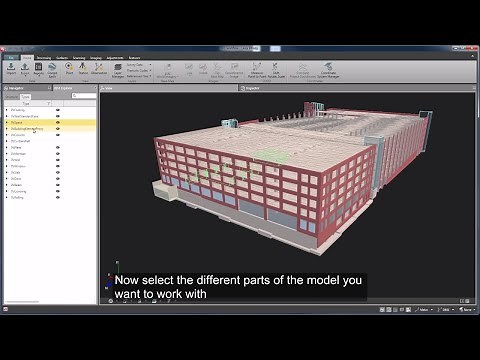This screenshot has width=480, height=360.
Task: Open the Layer Manager
Action: point(118,70)
